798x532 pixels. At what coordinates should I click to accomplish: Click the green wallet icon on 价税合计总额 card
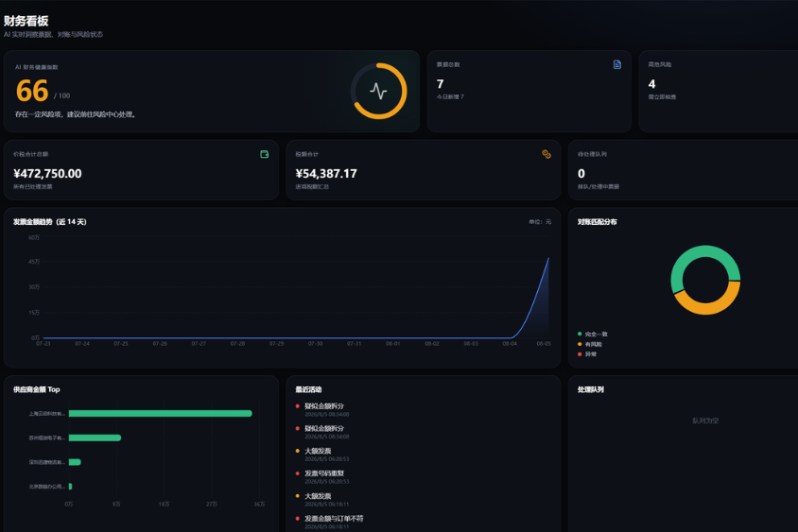[264, 154]
